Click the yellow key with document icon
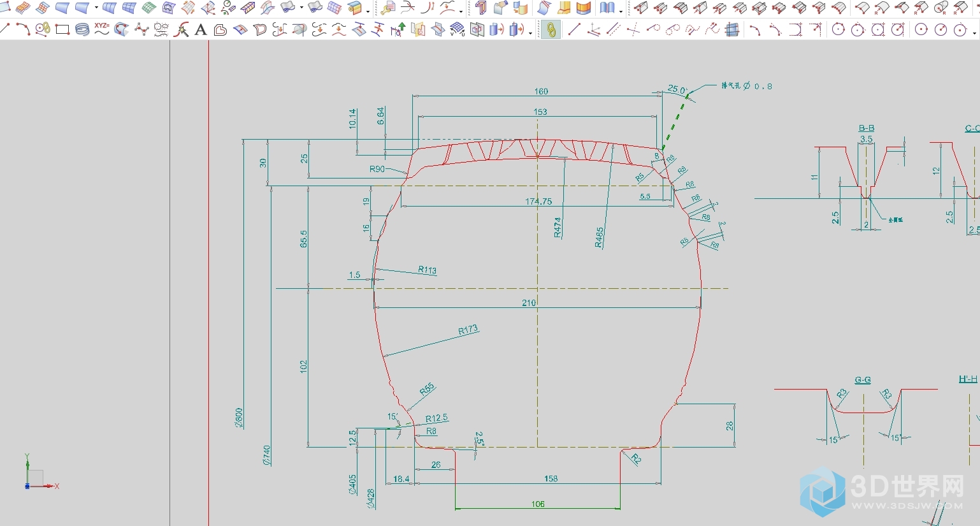Viewport: 980px width, 526px height. click(x=387, y=8)
